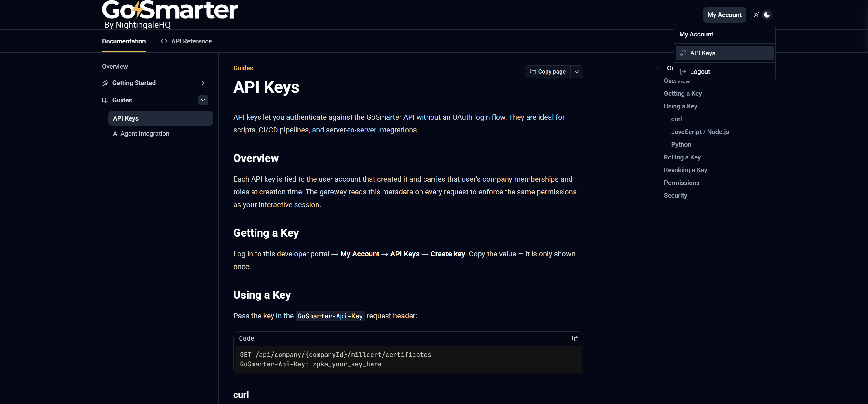
Task: Expand the Getting Started section chevron
Action: click(203, 83)
